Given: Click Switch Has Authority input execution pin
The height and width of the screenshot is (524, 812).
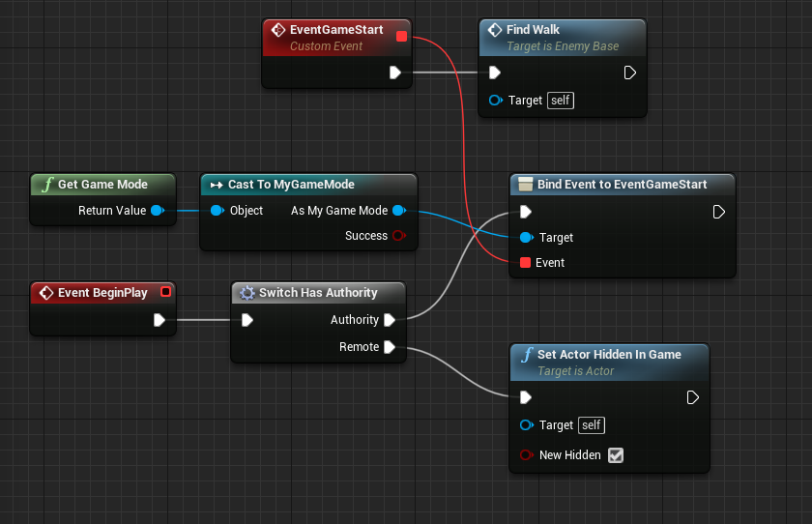Looking at the screenshot, I should coord(247,320).
